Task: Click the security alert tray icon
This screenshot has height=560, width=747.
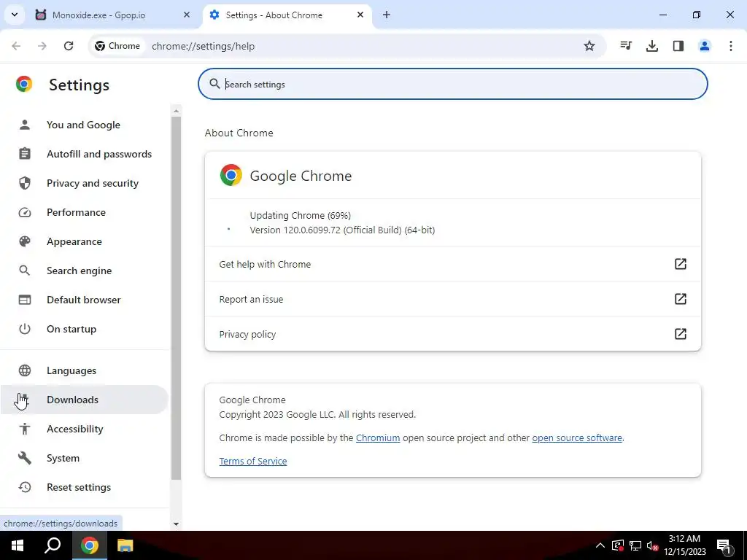Action: click(617, 545)
